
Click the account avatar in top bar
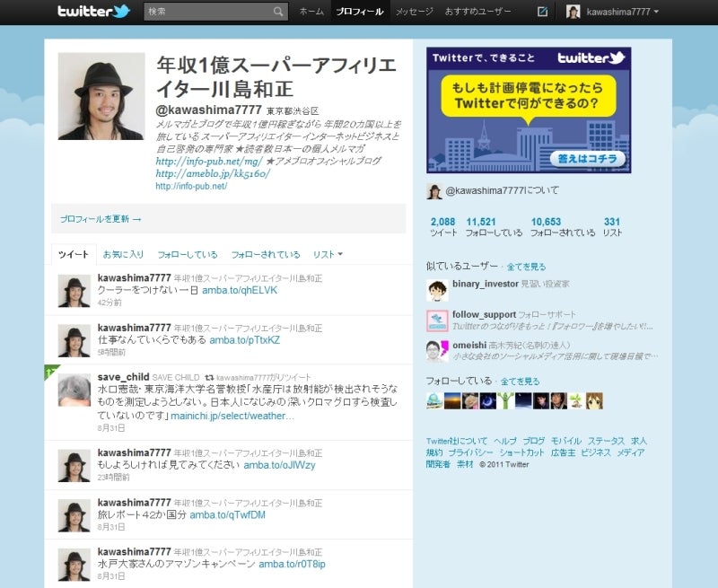pos(573,12)
